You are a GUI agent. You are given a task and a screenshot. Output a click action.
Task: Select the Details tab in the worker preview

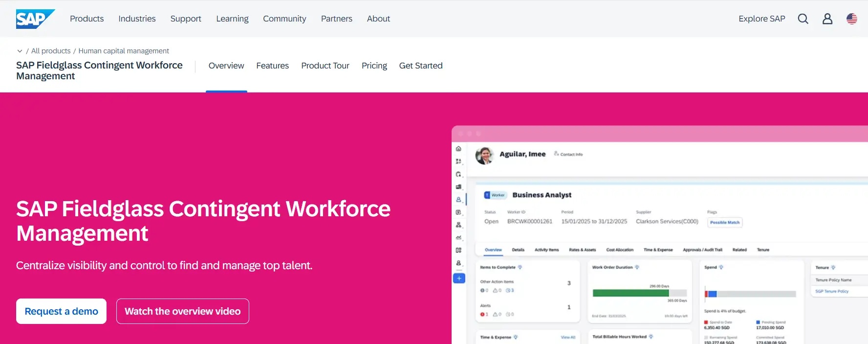pos(518,250)
